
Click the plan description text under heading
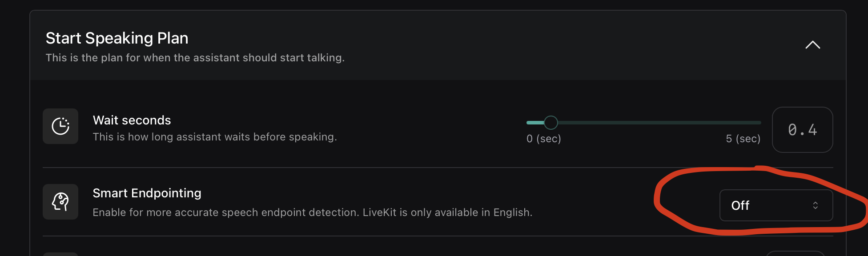[x=195, y=58]
